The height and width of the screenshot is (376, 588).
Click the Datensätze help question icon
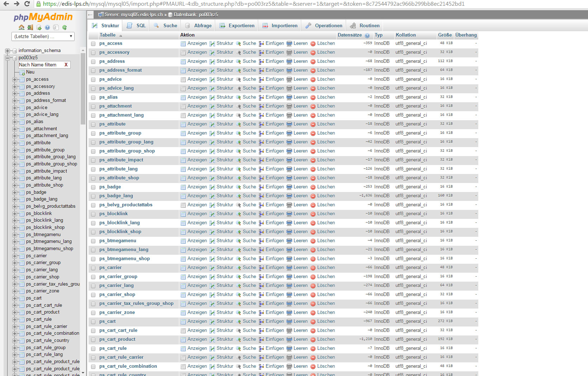click(x=367, y=36)
